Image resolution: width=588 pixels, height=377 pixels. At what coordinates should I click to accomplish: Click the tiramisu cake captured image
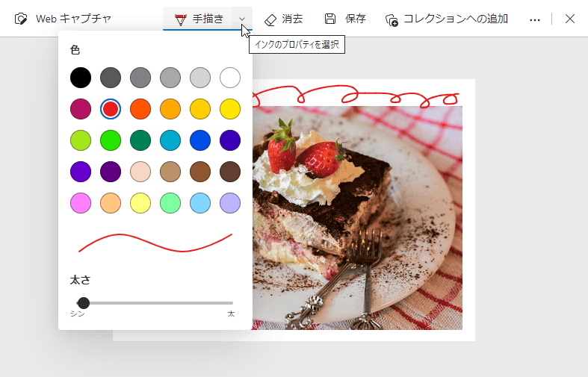tap(357, 218)
